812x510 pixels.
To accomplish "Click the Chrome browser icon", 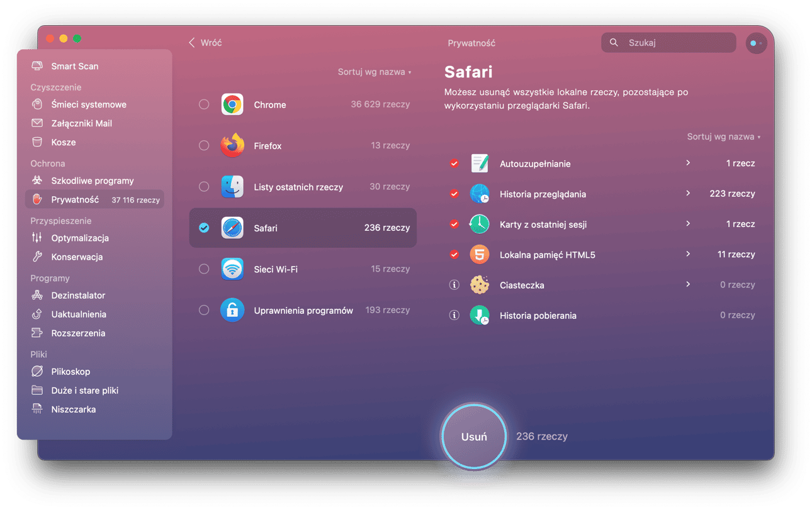I will point(232,104).
